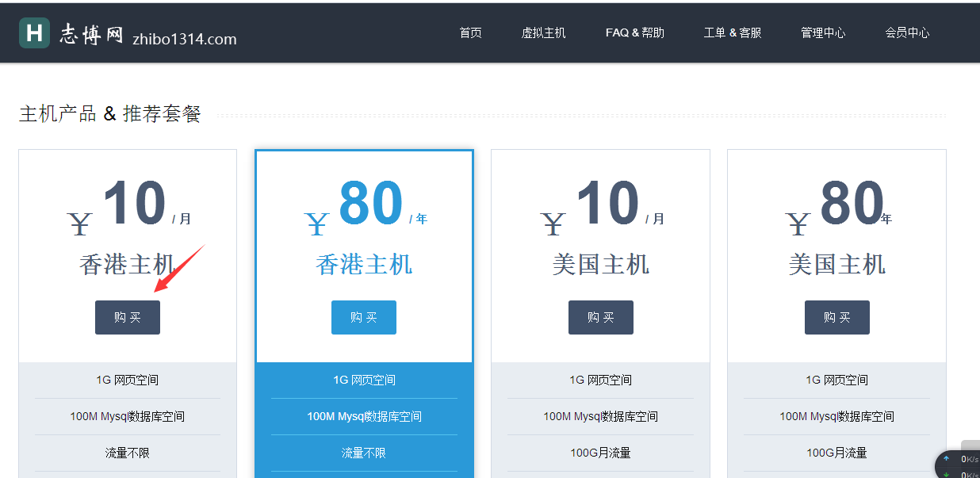
Task: Open the 首页 navigation item
Action: click(470, 33)
